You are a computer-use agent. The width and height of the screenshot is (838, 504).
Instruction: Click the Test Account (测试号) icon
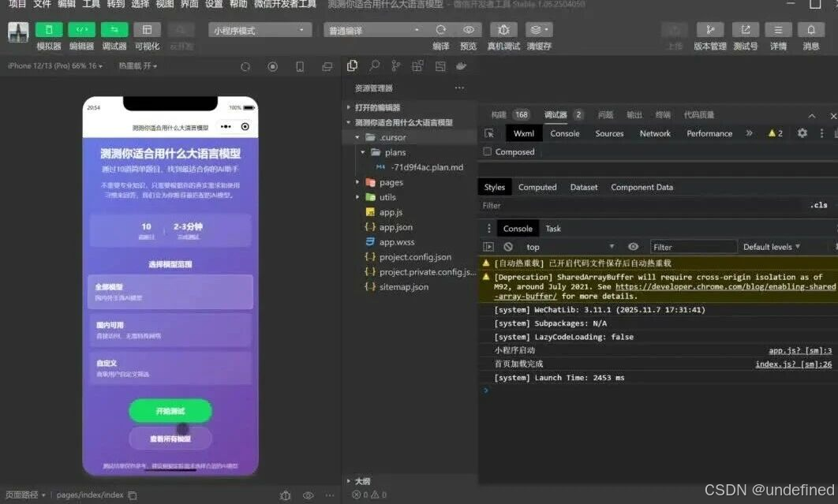[x=745, y=30]
